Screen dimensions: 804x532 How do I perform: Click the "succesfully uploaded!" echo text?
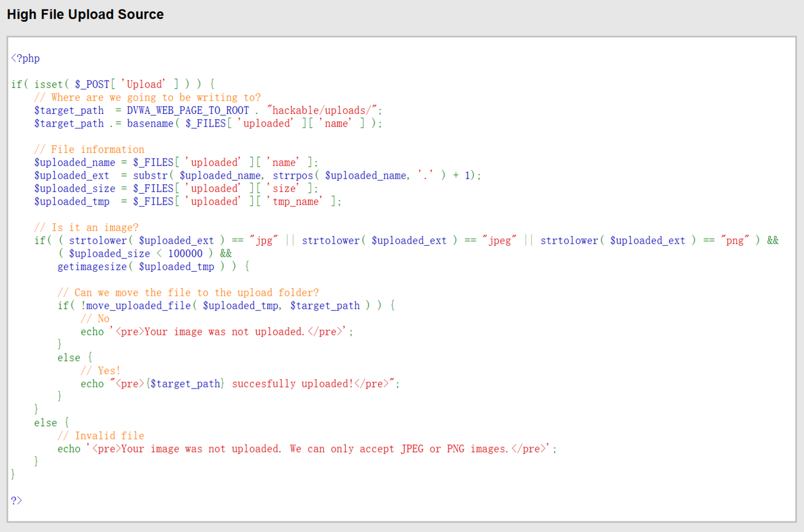tap(293, 384)
